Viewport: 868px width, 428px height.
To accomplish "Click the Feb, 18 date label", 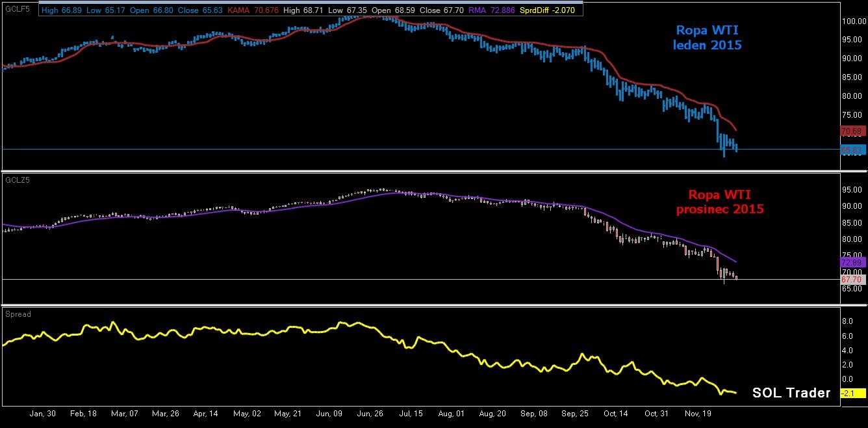I will coord(83,413).
